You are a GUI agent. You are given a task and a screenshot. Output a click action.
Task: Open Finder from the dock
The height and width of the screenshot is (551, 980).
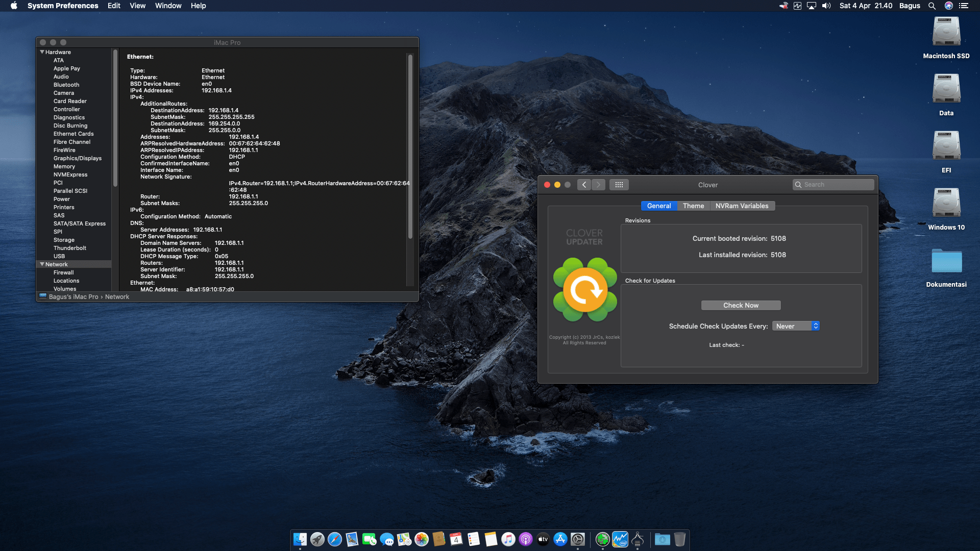300,539
